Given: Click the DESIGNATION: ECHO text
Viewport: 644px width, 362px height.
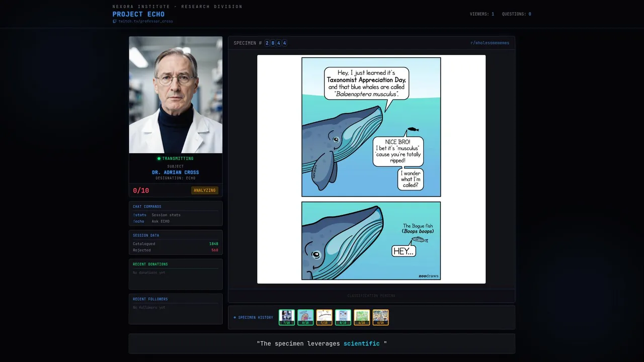Looking at the screenshot, I should click(176, 178).
